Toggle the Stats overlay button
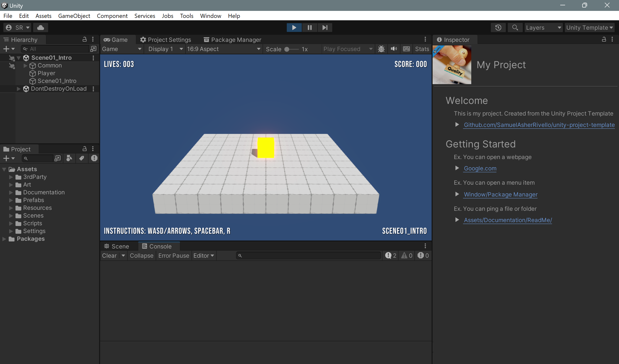The width and height of the screenshot is (619, 364). [422, 49]
